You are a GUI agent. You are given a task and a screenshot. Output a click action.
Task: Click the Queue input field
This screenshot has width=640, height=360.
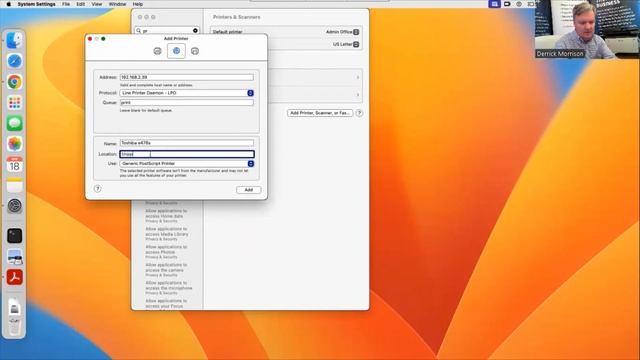(x=187, y=102)
